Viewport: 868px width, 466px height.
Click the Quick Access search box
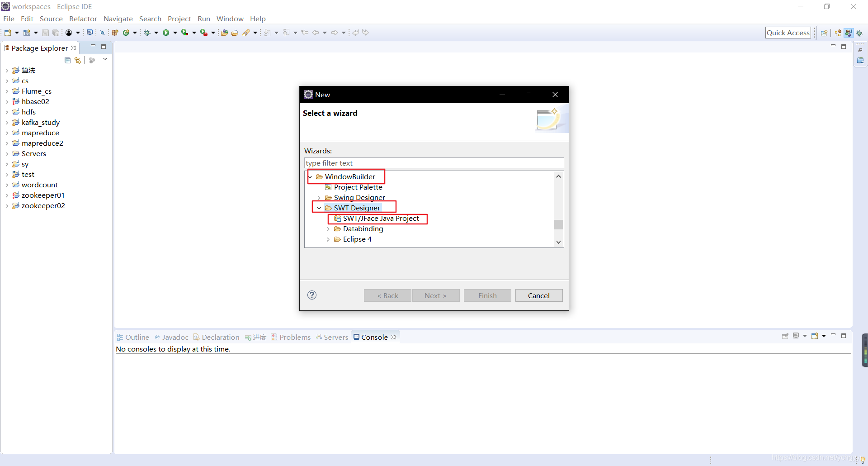[x=788, y=33]
